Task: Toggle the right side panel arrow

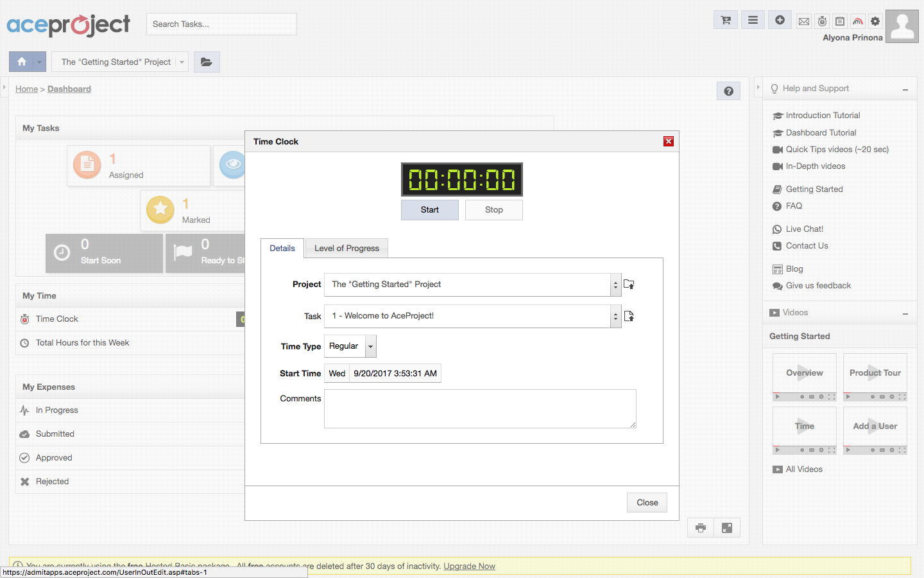Action: (758, 87)
